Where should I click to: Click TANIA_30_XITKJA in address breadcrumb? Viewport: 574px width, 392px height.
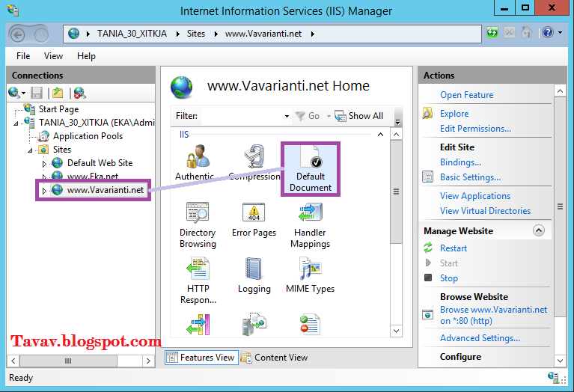pyautogui.click(x=132, y=34)
